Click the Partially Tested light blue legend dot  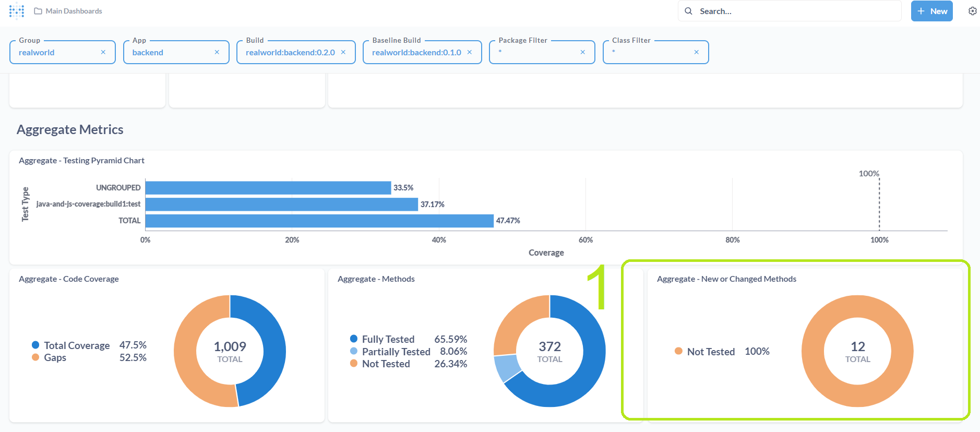click(x=354, y=351)
